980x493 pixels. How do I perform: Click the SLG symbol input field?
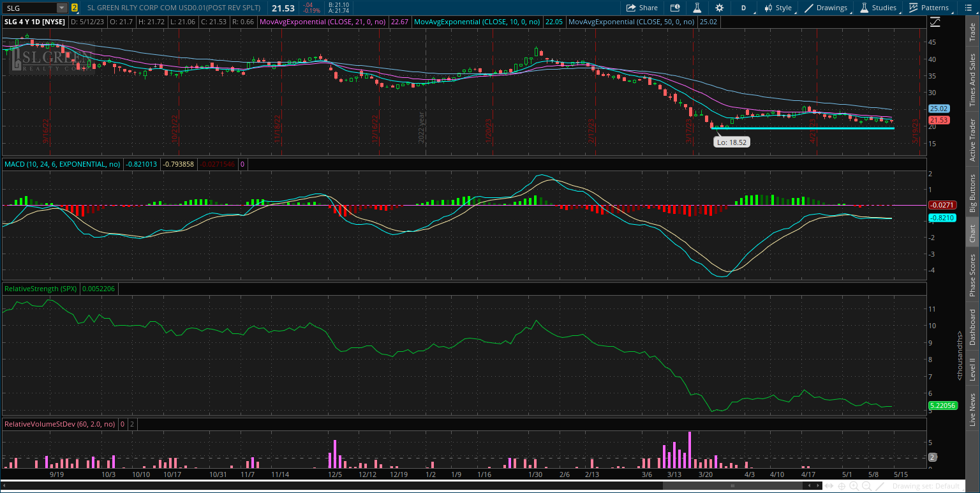pyautogui.click(x=29, y=8)
